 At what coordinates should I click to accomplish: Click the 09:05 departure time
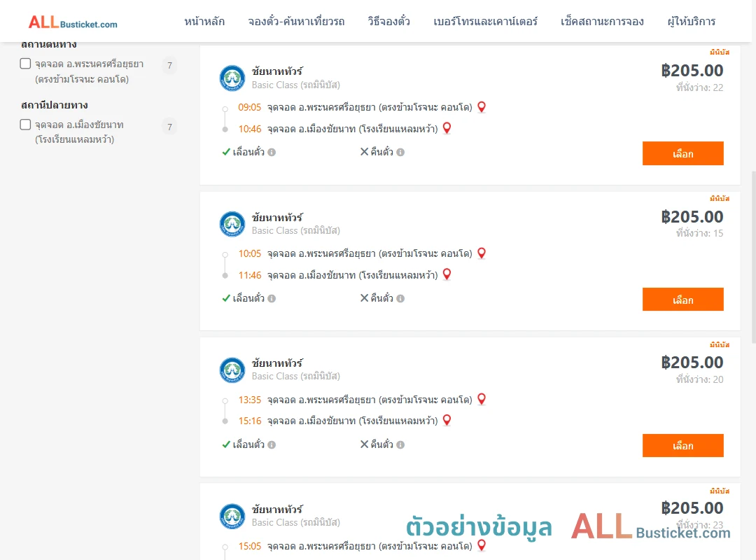(250, 108)
